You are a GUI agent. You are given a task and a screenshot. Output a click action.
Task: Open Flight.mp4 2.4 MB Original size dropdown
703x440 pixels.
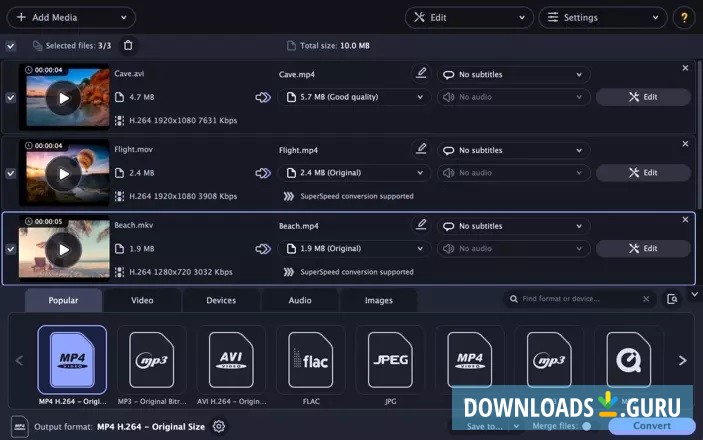[354, 173]
